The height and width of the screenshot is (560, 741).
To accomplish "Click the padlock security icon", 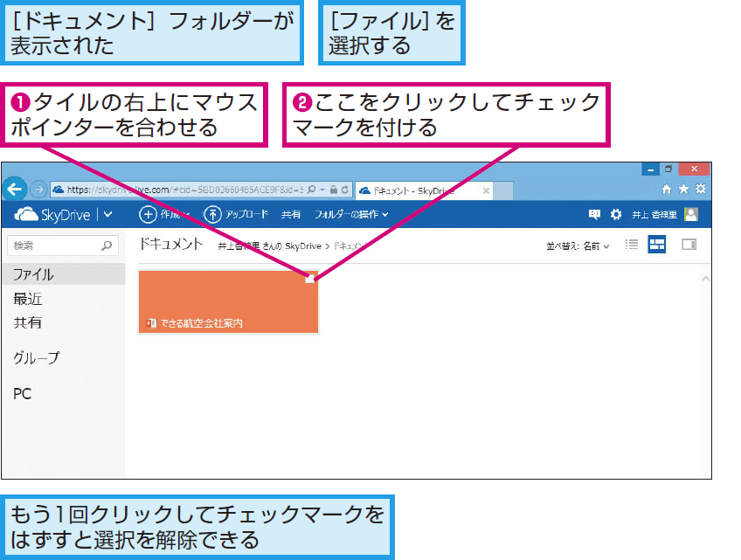I will (334, 190).
